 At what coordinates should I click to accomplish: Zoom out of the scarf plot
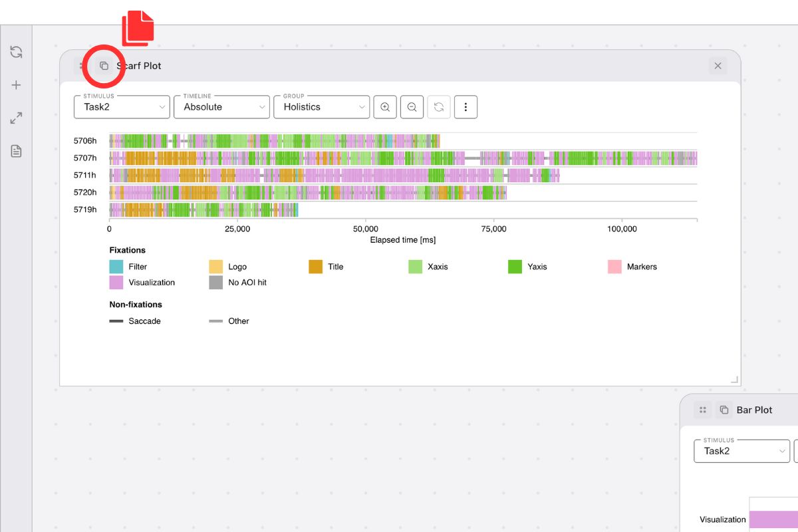coord(412,106)
